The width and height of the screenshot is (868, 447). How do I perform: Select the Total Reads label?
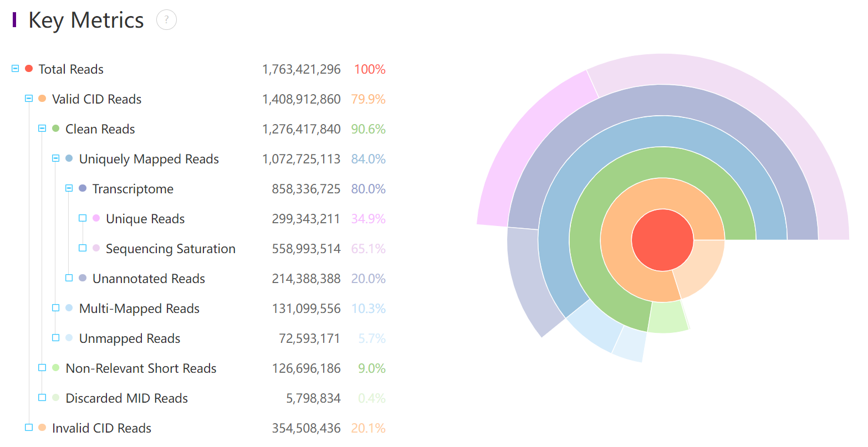pos(71,69)
